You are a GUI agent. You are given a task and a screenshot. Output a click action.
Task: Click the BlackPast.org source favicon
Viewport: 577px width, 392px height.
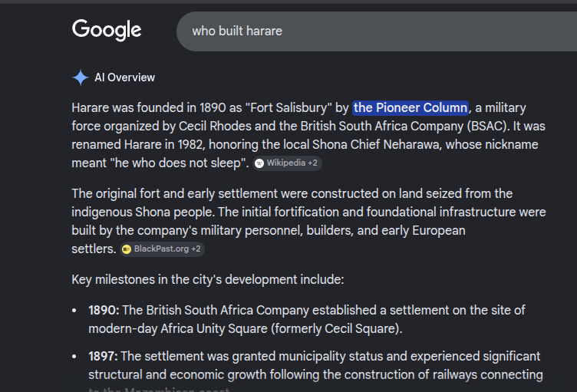127,249
